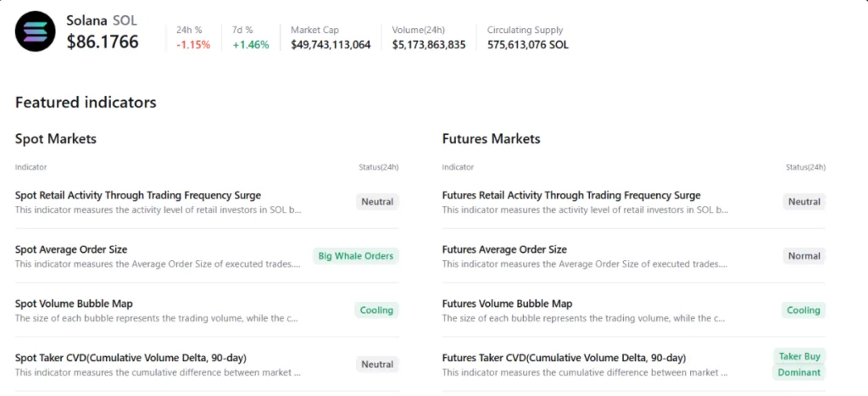
Task: Click Neutral badge for Futures Retail Activity
Action: click(804, 202)
